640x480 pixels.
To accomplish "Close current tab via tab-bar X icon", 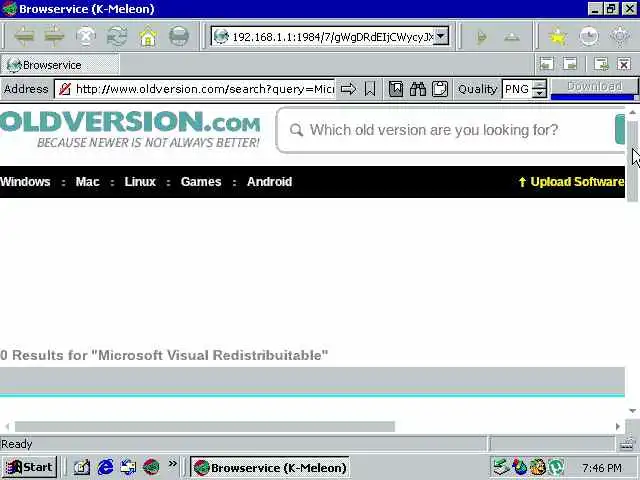I will (624, 64).
